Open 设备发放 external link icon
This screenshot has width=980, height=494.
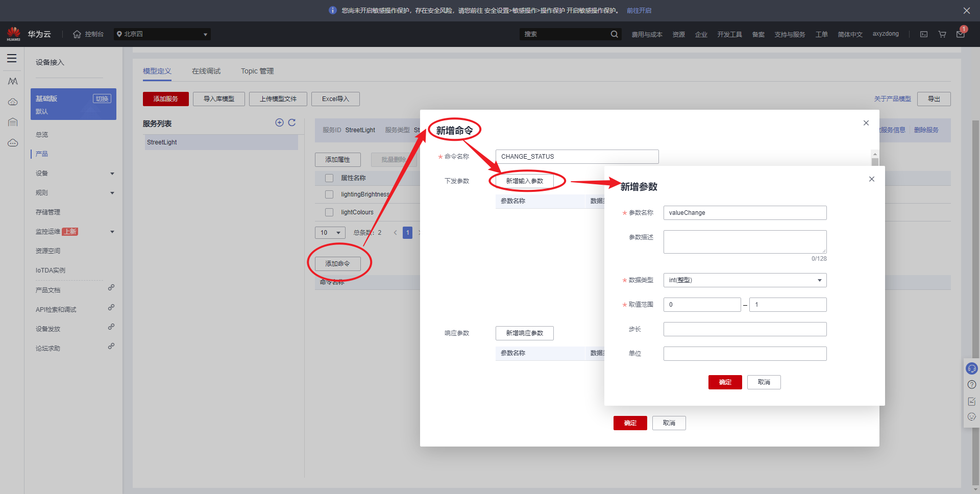point(111,327)
